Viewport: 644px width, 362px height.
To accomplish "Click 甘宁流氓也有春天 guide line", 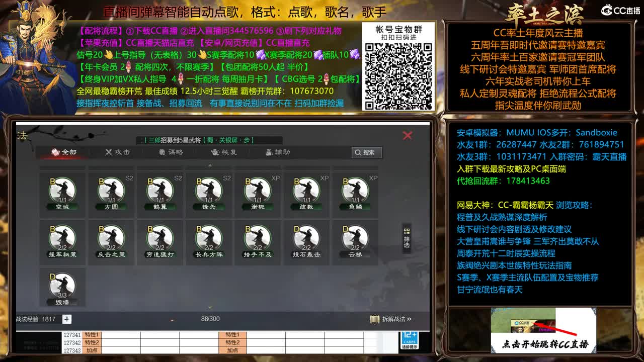I will point(490,290).
